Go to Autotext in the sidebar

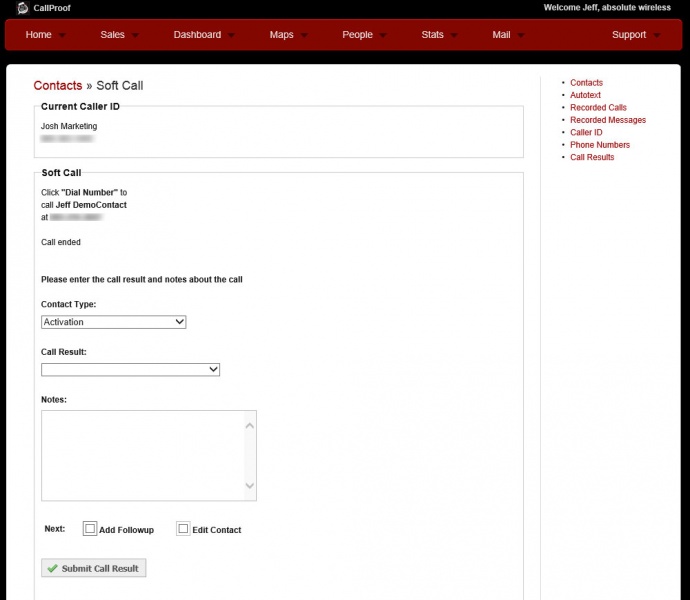(x=585, y=95)
